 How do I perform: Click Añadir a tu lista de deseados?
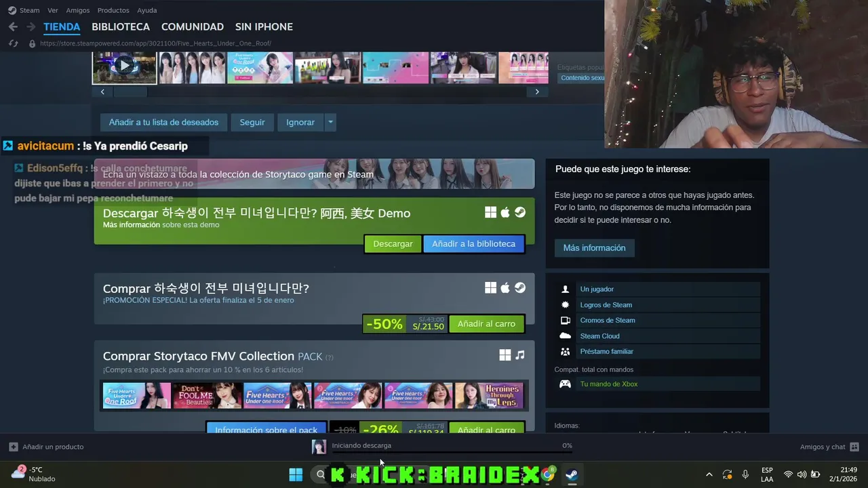(163, 123)
